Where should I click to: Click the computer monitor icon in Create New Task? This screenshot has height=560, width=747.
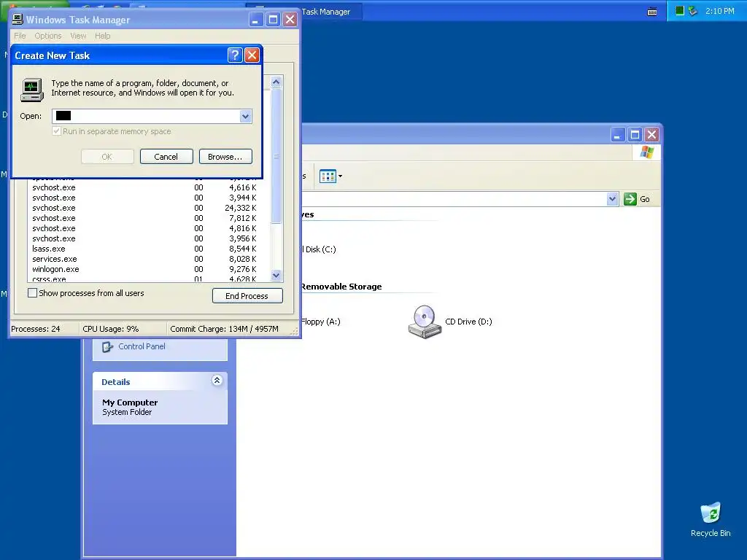click(x=32, y=90)
